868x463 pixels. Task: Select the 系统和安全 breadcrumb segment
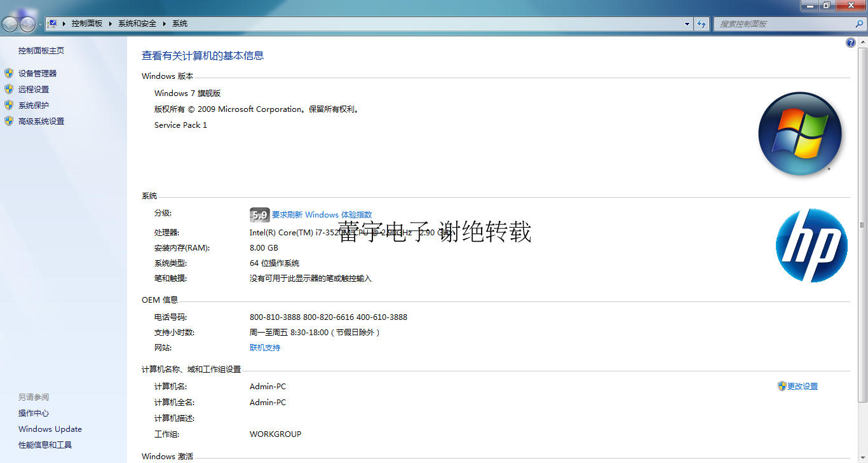click(137, 24)
